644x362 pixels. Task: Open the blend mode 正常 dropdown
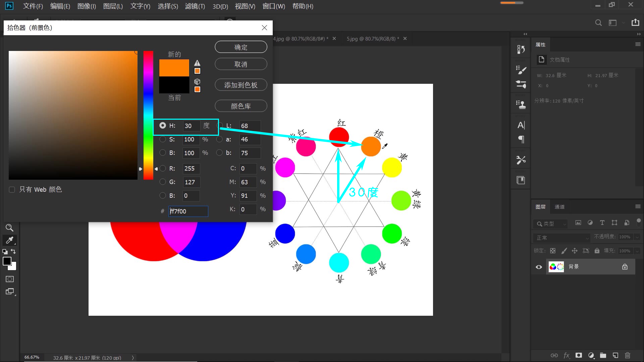(x=561, y=238)
